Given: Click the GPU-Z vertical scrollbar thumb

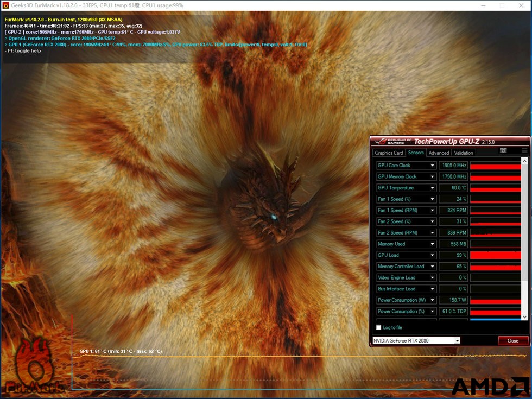Looking at the screenshot, I should point(524,222).
